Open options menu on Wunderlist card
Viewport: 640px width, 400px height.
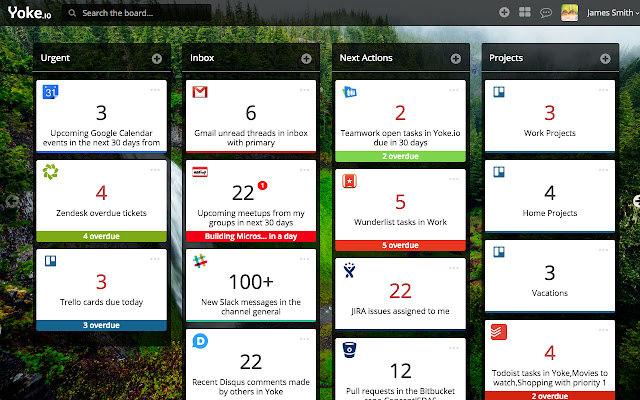click(x=454, y=179)
